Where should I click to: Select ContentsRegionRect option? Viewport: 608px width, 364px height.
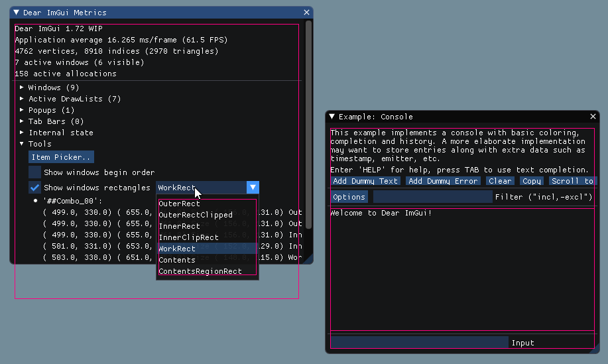(x=200, y=271)
